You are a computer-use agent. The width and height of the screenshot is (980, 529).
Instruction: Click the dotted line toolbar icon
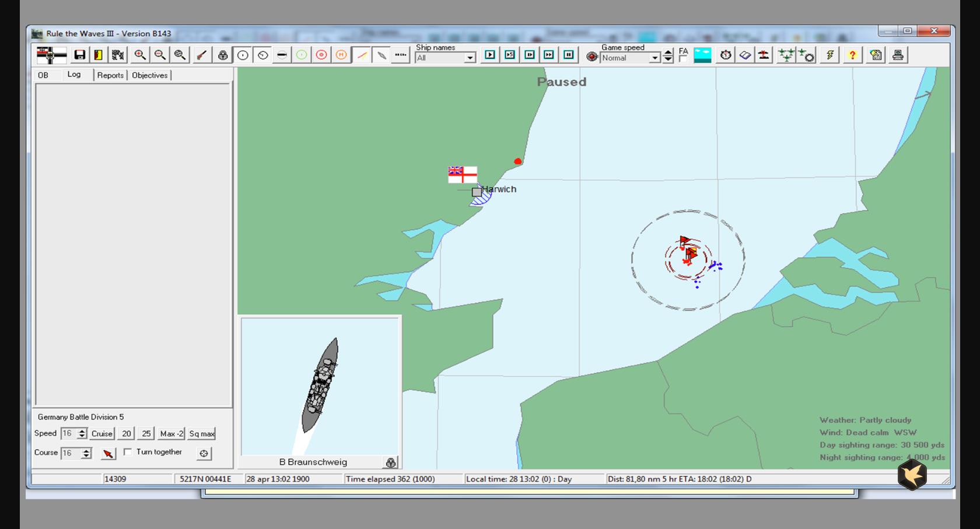pos(401,55)
